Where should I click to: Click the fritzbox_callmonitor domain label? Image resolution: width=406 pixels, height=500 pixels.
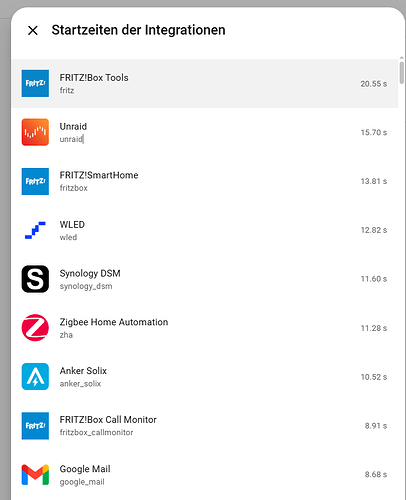click(96, 432)
